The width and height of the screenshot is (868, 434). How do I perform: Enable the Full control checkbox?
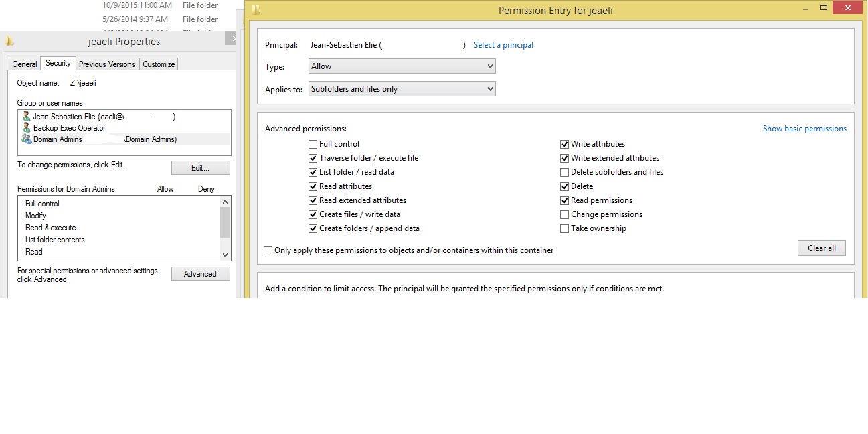pyautogui.click(x=313, y=143)
